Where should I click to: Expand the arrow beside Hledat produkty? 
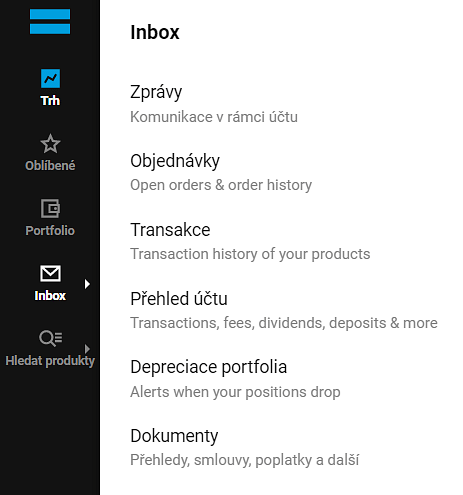pyautogui.click(x=87, y=349)
